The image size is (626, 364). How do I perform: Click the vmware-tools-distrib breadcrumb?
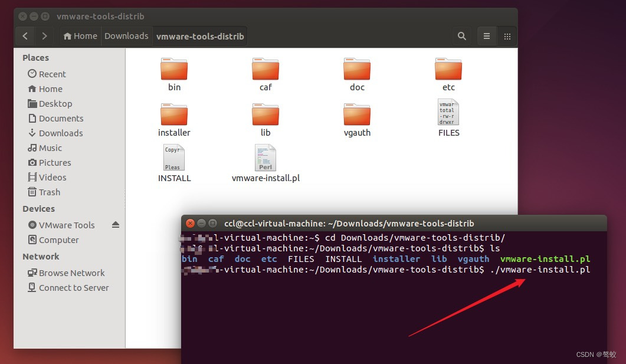[200, 37]
